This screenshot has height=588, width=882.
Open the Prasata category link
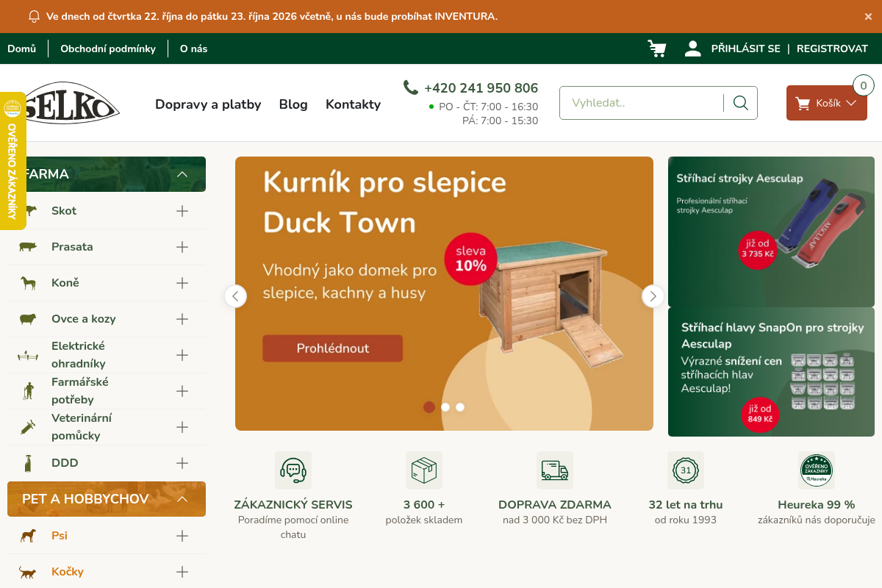click(x=72, y=247)
